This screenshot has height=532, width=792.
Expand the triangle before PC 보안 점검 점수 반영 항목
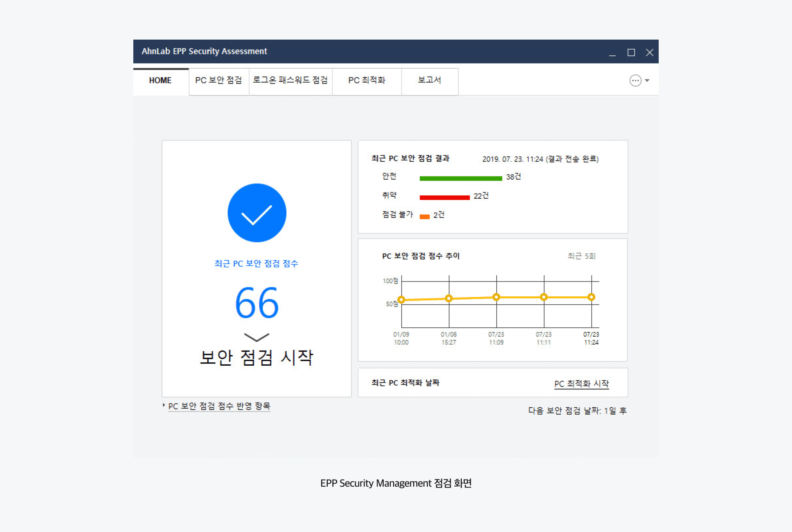(164, 405)
